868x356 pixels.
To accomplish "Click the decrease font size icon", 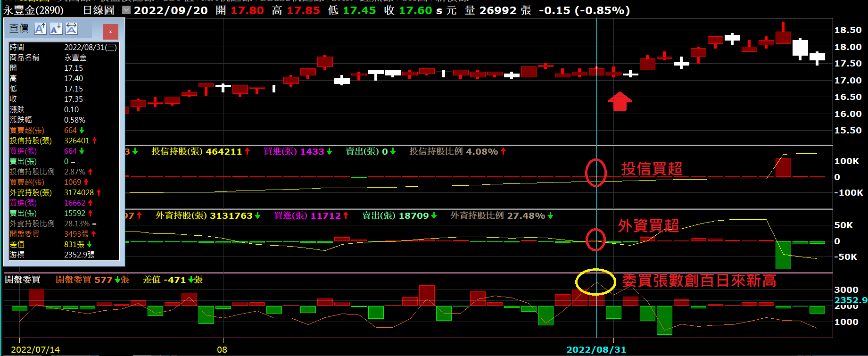I will (56, 29).
